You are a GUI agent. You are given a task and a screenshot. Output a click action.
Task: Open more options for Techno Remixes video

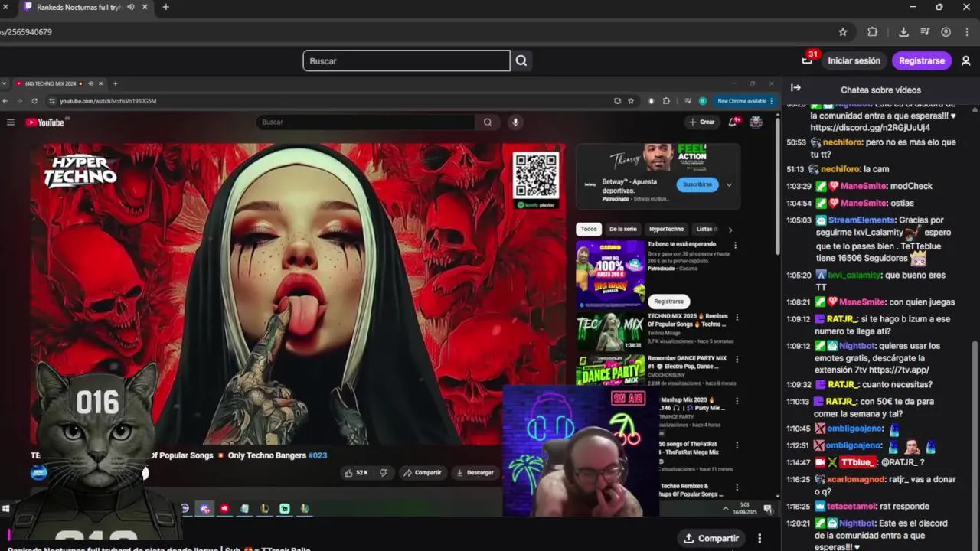click(x=737, y=487)
